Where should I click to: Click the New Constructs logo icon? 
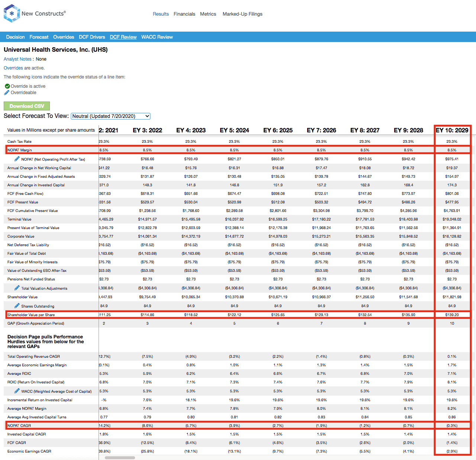12,13
